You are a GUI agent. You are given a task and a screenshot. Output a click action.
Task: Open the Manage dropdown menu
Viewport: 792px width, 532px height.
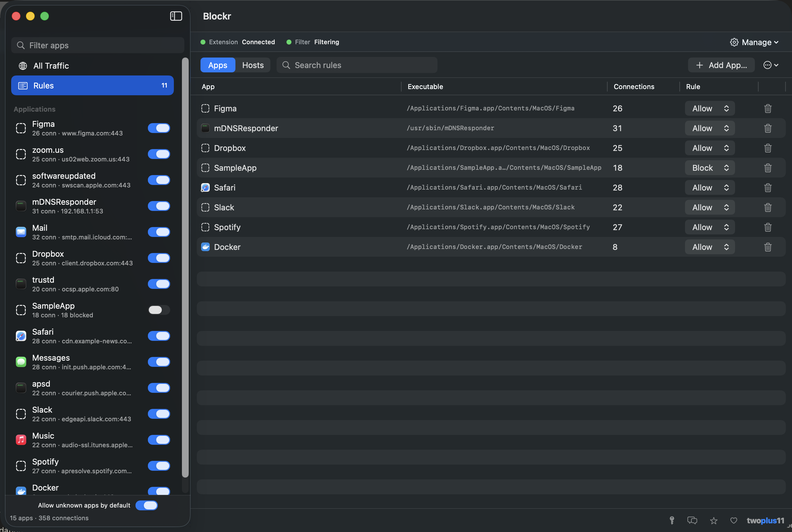tap(754, 42)
